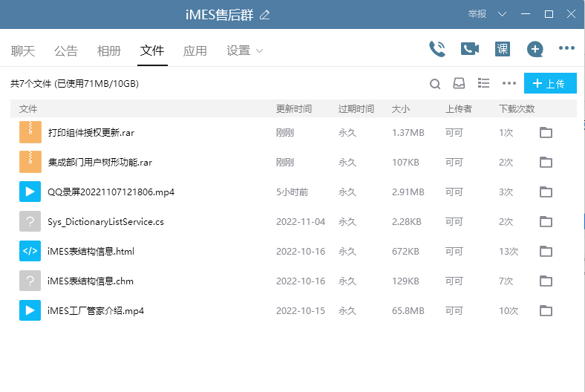The image size is (585, 392).
Task: Sort by 更新时间 column header
Action: pyautogui.click(x=294, y=109)
